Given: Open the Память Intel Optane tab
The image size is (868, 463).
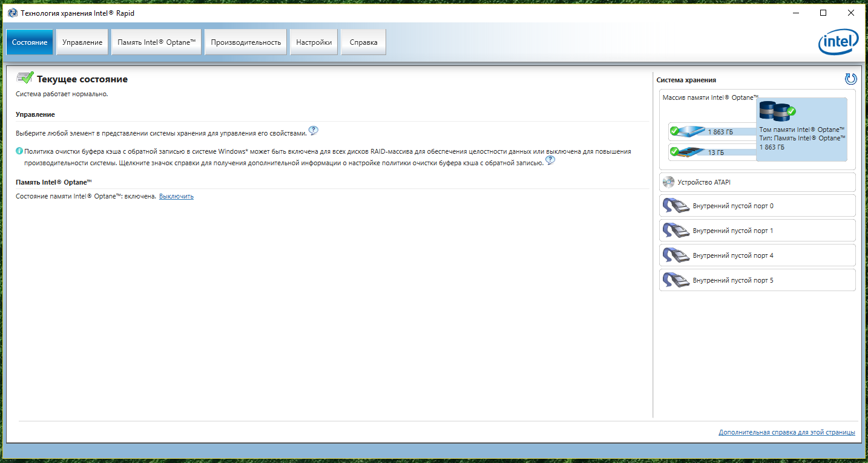Looking at the screenshot, I should pyautogui.click(x=156, y=42).
